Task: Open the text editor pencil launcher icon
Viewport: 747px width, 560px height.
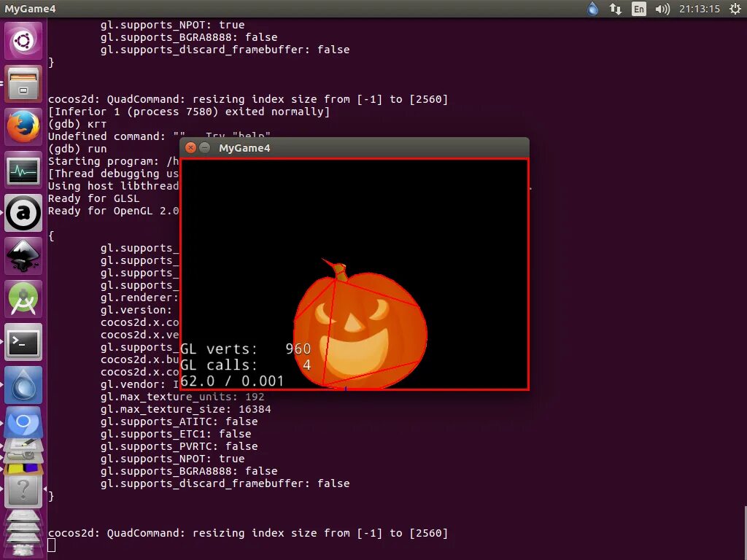Action: tap(23, 446)
